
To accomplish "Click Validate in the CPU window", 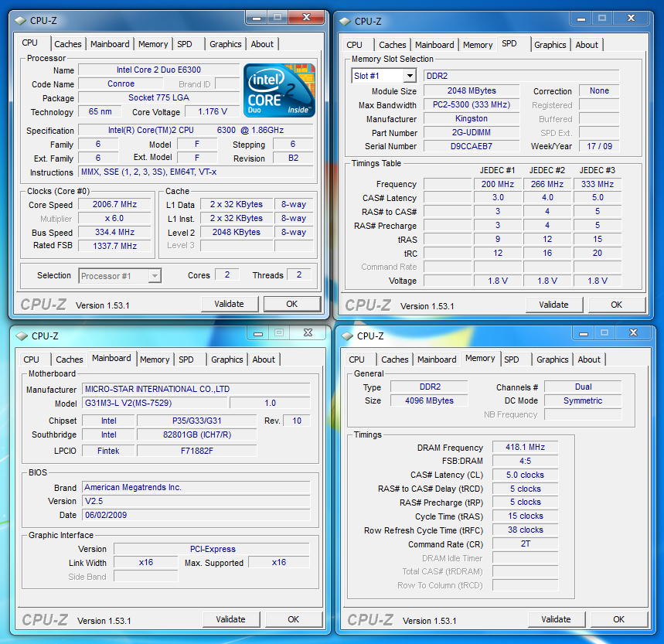I will coord(229,304).
